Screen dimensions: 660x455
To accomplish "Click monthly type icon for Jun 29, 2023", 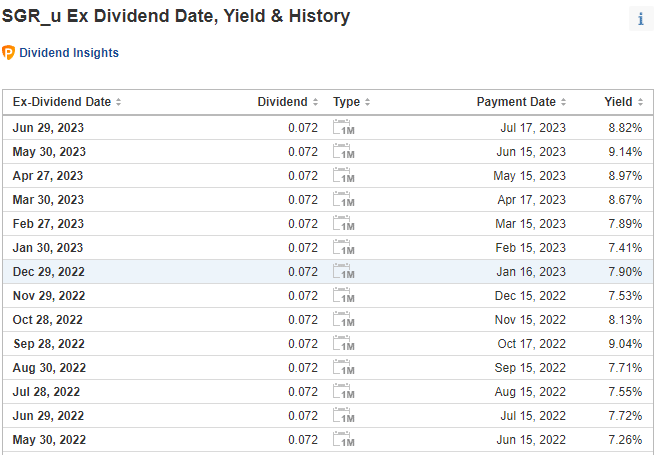I will pos(343,127).
